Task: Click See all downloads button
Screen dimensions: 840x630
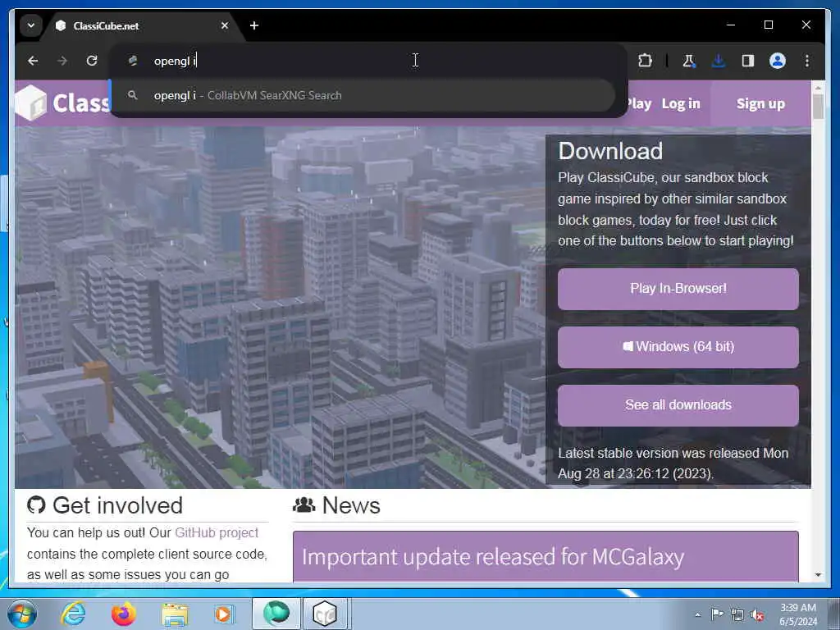Action: pyautogui.click(x=678, y=405)
